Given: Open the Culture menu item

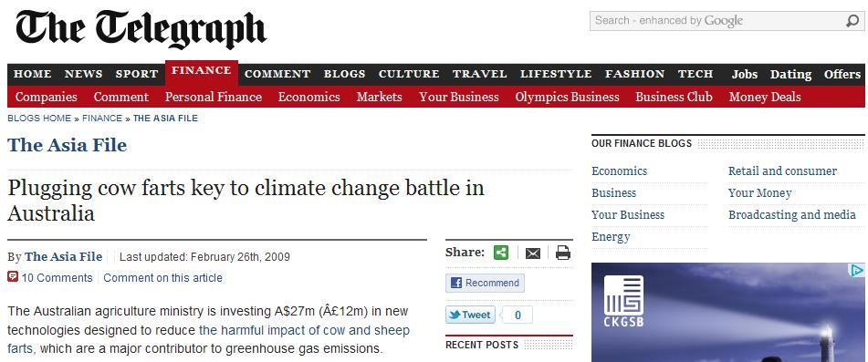Looking at the screenshot, I should click(x=409, y=74).
